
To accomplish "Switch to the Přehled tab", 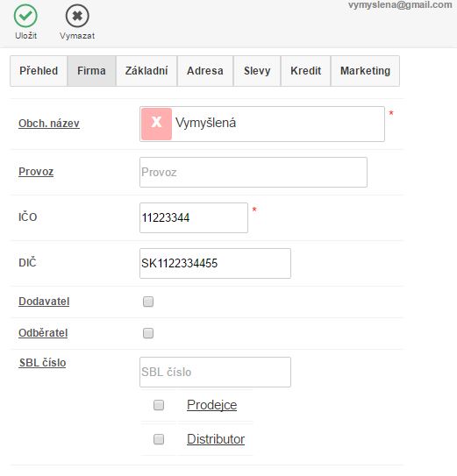I will [x=39, y=71].
